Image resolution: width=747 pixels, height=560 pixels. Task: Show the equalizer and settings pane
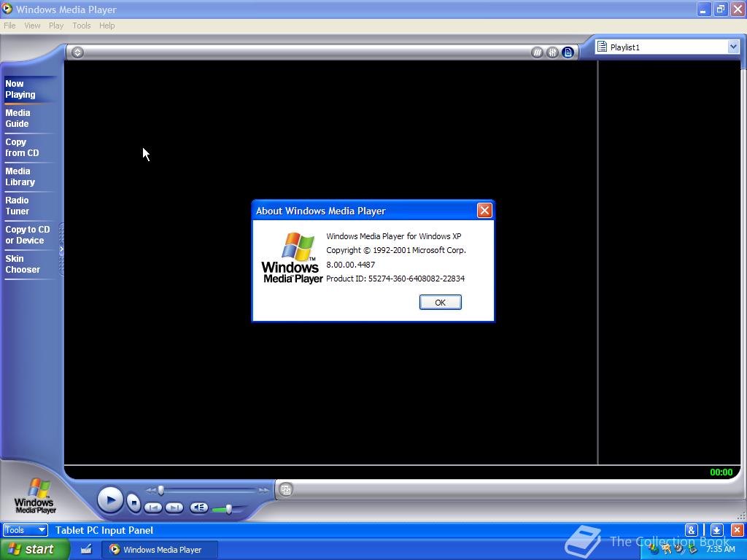click(552, 52)
